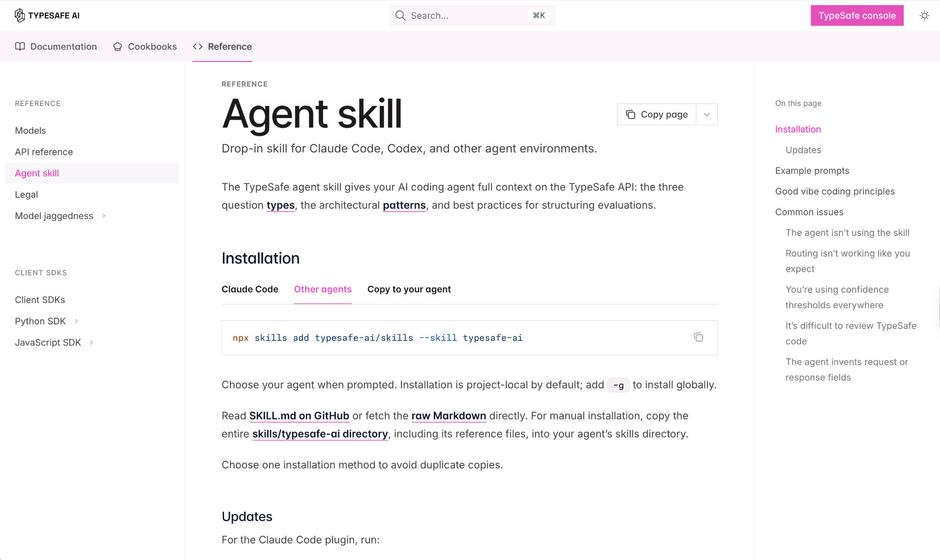Select the Copy to your agent tab
Image resolution: width=940 pixels, height=560 pixels.
[x=409, y=289]
